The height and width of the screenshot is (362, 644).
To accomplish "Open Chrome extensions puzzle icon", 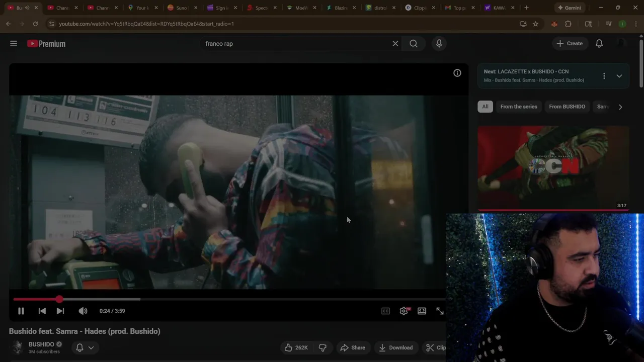I will pos(568,24).
